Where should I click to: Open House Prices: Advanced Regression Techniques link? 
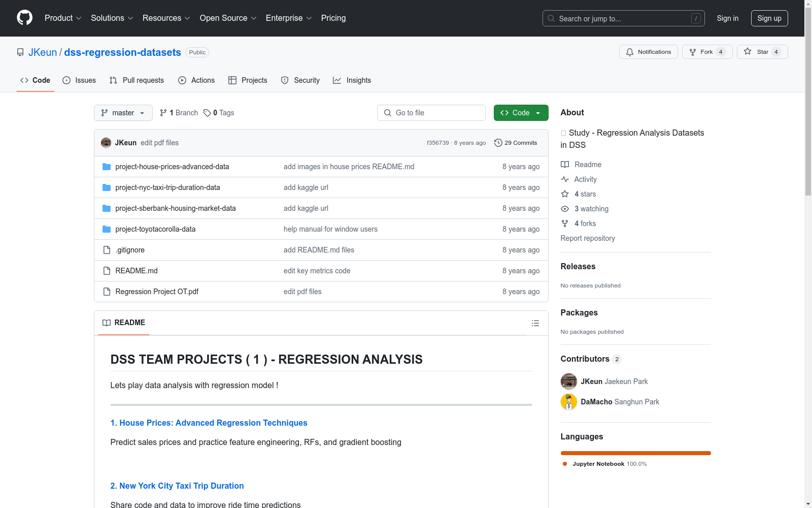click(209, 423)
